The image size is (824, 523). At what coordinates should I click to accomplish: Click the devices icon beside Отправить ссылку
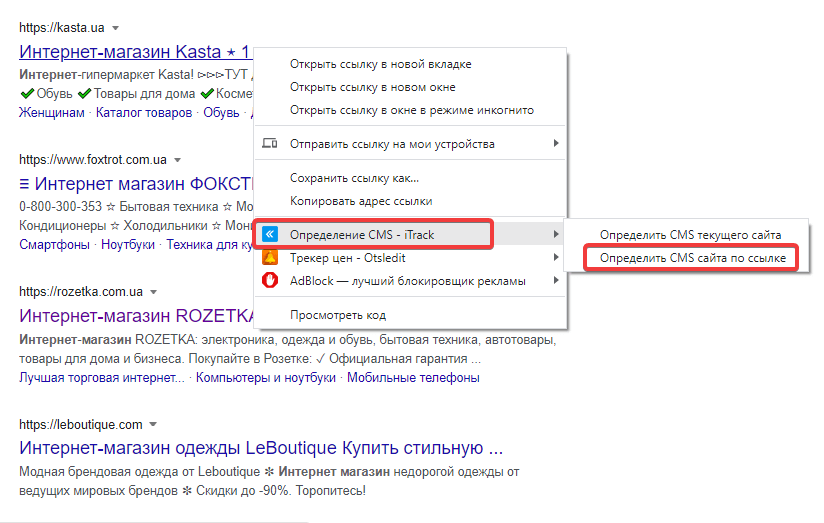click(270, 143)
